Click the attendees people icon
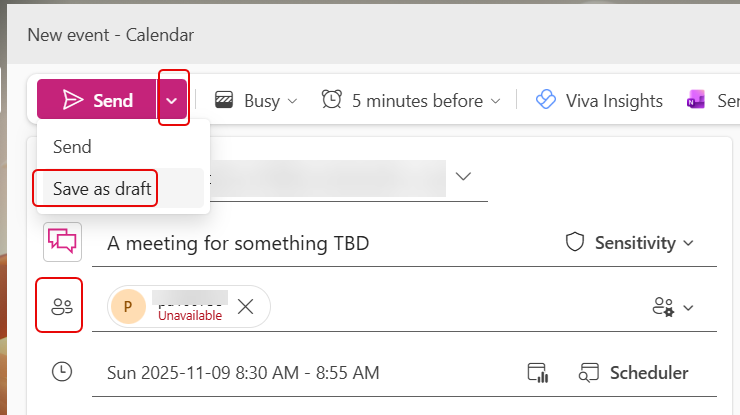This screenshot has height=415, width=740. click(x=60, y=307)
